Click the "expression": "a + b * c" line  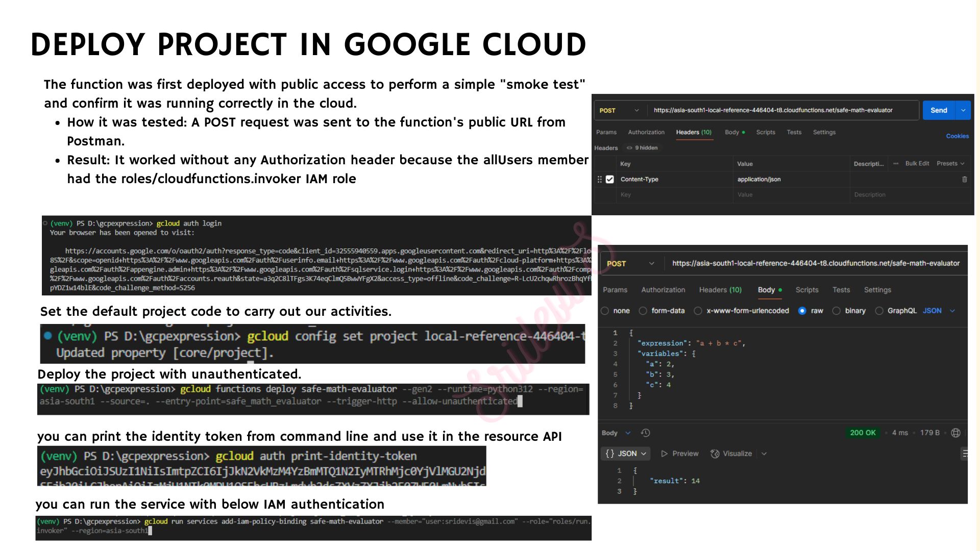[692, 343]
